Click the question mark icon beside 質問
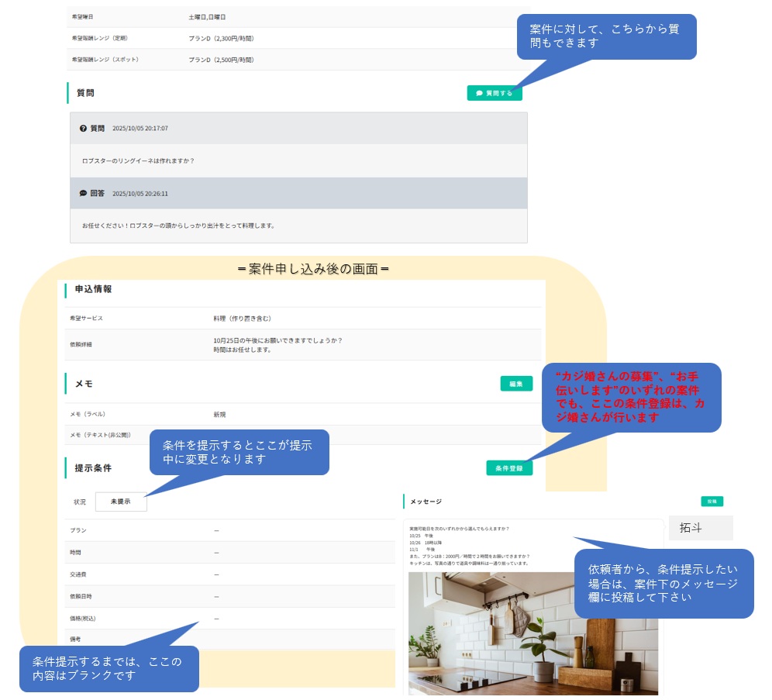This screenshot has height=700, width=772. (x=83, y=129)
